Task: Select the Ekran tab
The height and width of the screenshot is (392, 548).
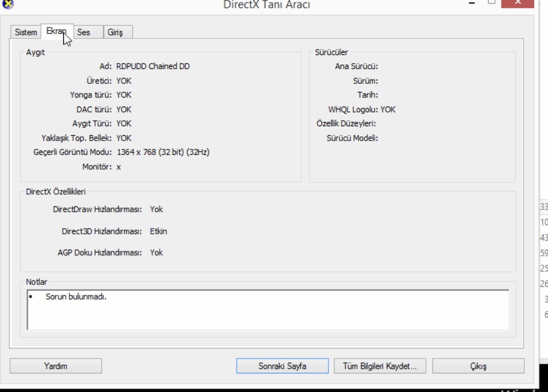Action: [57, 31]
